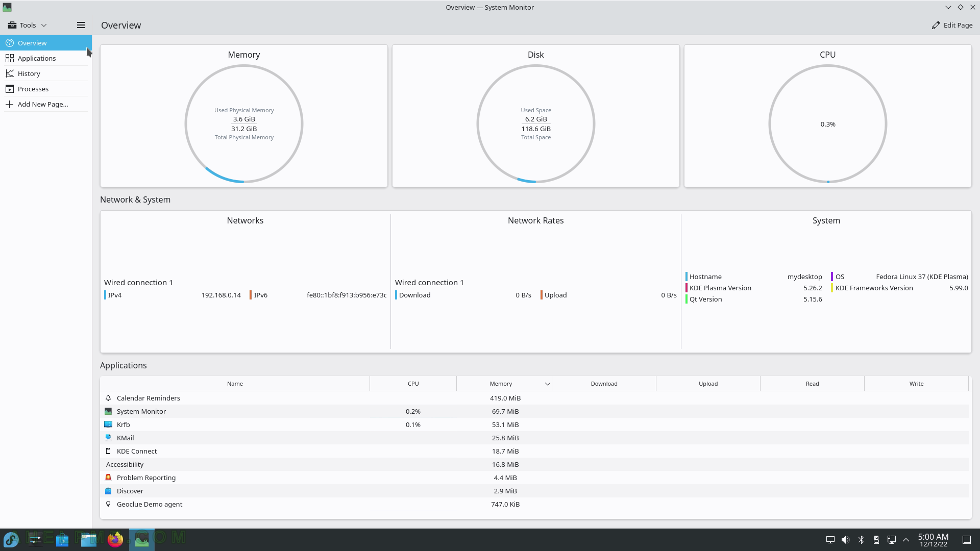Click the IPv4 address 192.168.0.14

point(221,295)
